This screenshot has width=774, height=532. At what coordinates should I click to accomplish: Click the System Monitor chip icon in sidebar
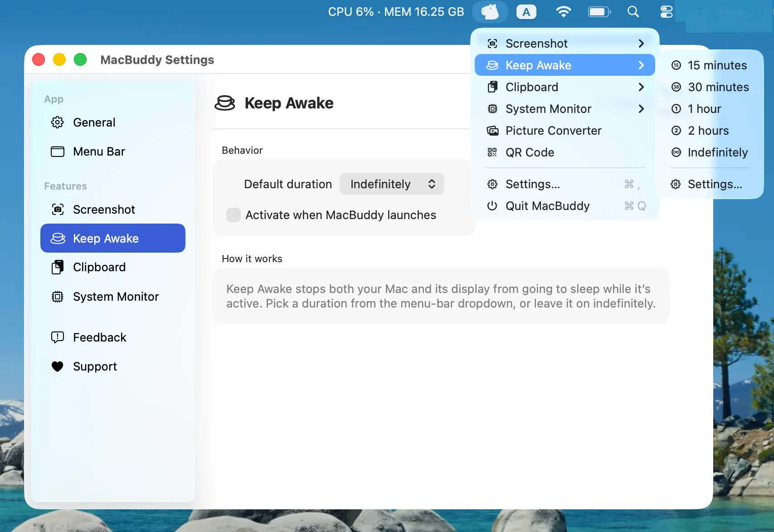pos(58,297)
